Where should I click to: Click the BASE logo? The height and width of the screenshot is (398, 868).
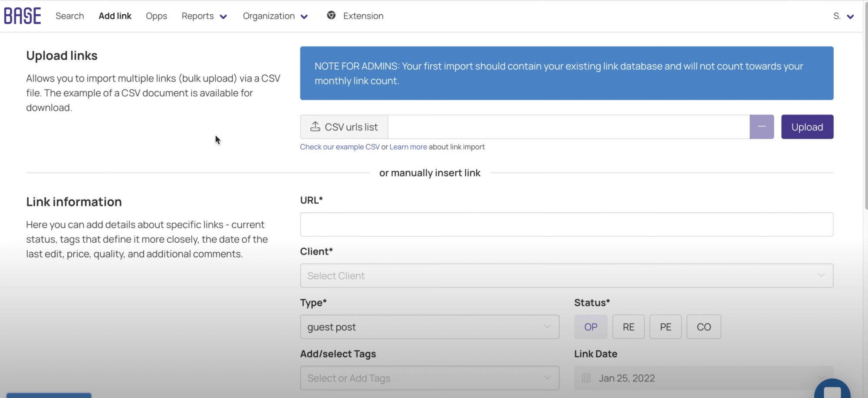[x=23, y=16]
